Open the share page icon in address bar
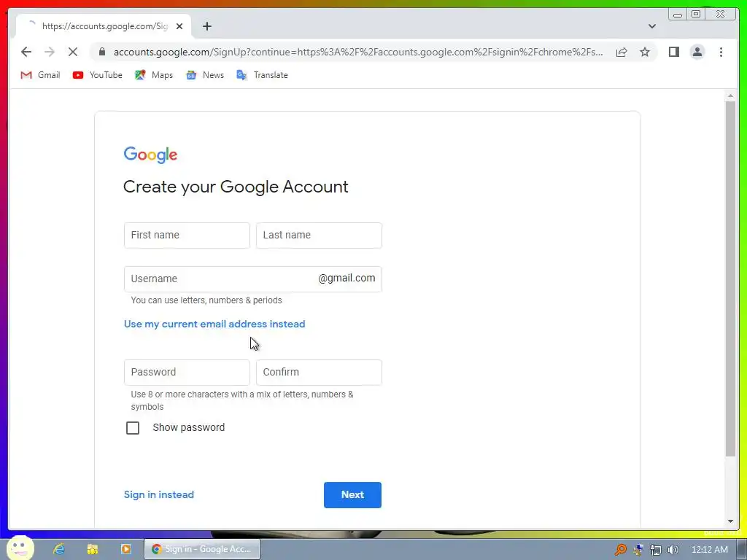Image resolution: width=747 pixels, height=560 pixels. [x=622, y=52]
